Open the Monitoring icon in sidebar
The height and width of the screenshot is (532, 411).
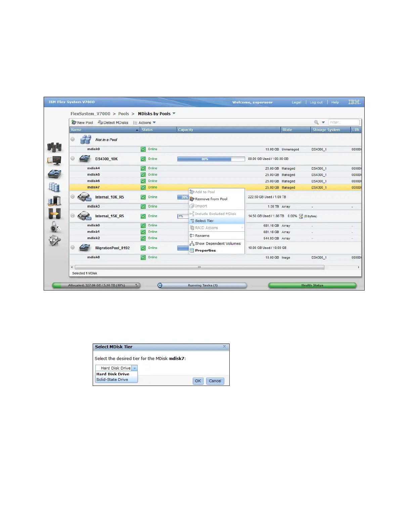tap(54, 161)
